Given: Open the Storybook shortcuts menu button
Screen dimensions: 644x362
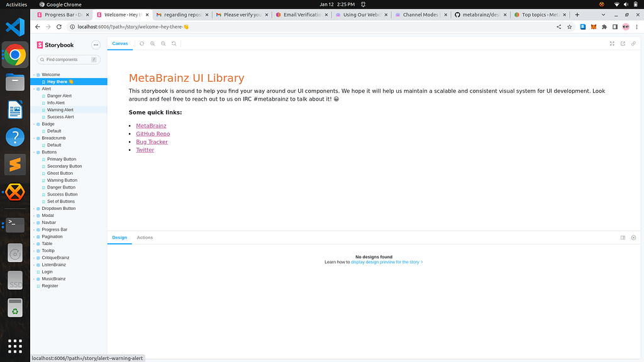Looking at the screenshot, I should [96, 45].
